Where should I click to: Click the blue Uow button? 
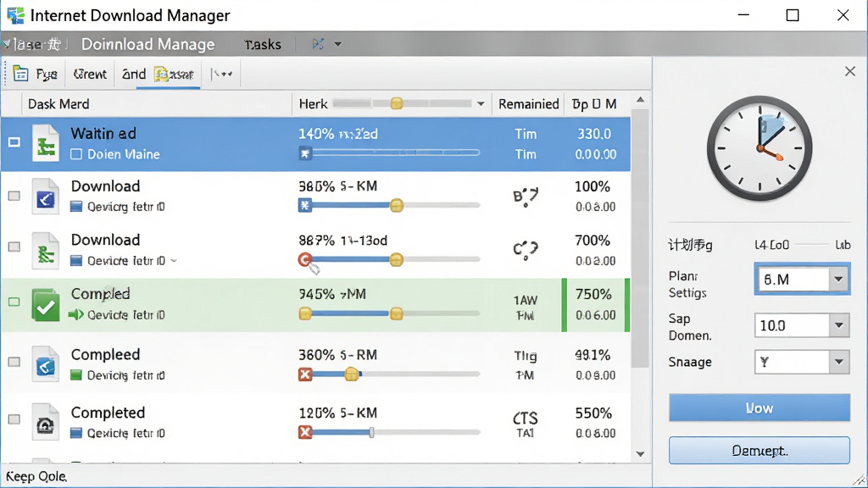coord(759,408)
